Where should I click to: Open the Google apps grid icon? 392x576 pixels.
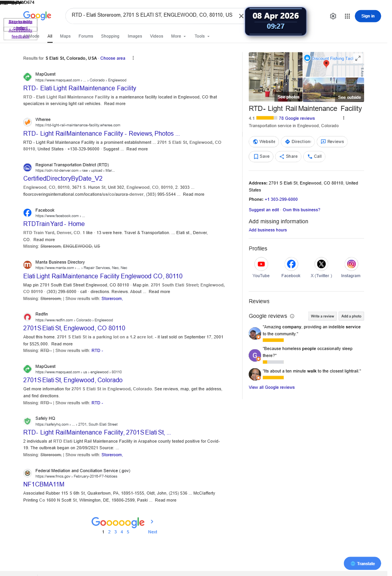click(x=347, y=16)
